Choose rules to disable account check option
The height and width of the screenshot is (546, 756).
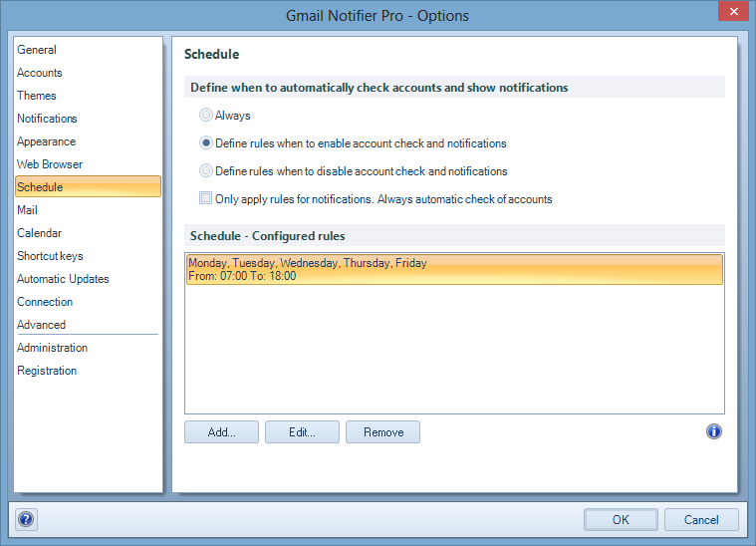(206, 171)
